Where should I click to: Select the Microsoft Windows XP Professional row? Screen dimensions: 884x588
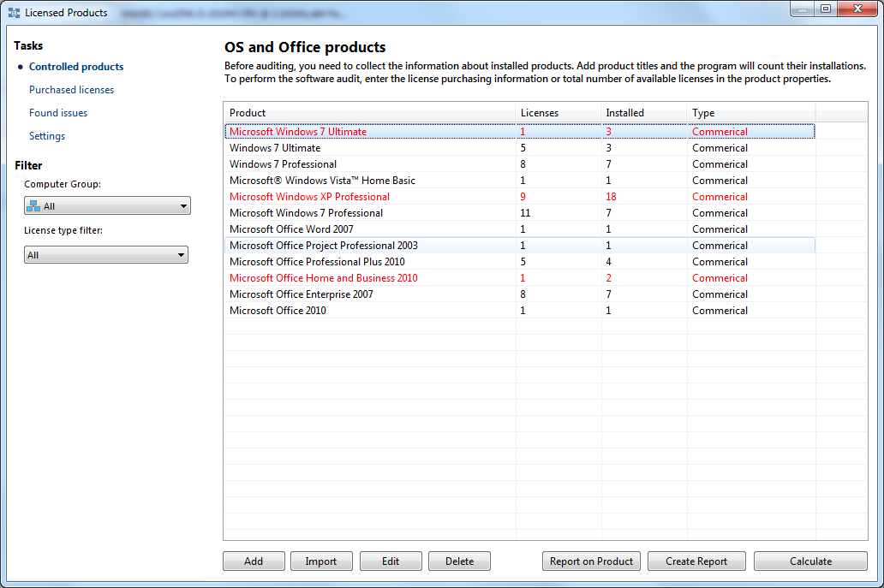(309, 197)
